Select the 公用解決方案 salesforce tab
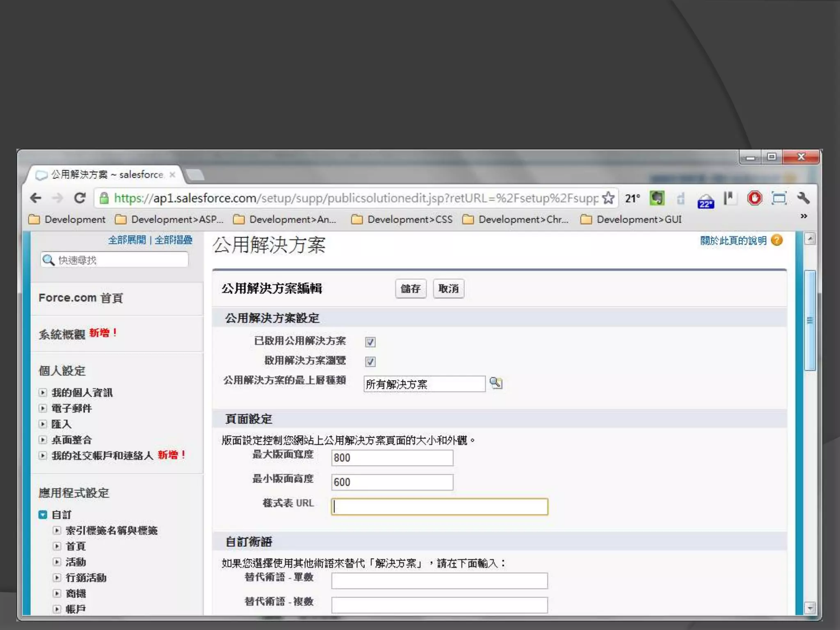Screen dimensions: 840x630 [x=107, y=175]
